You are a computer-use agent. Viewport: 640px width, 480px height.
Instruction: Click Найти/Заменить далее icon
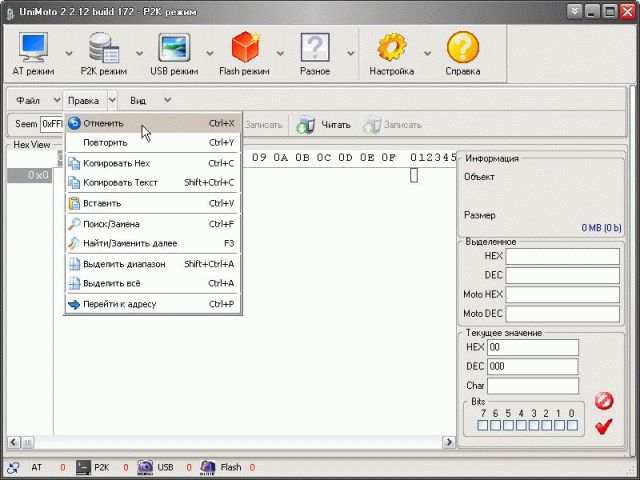[x=74, y=243]
